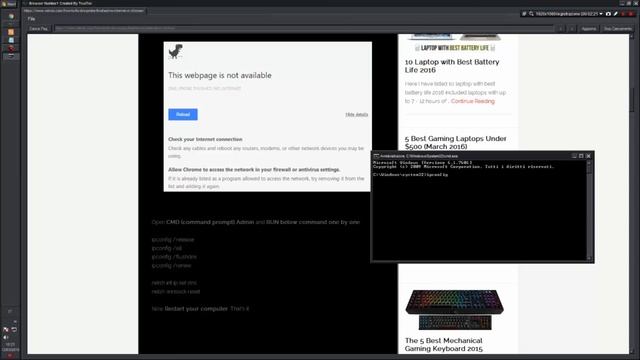The width and height of the screenshot is (640, 360).
Task: Click the 'This webpage is not available' heading
Action: pos(220,76)
